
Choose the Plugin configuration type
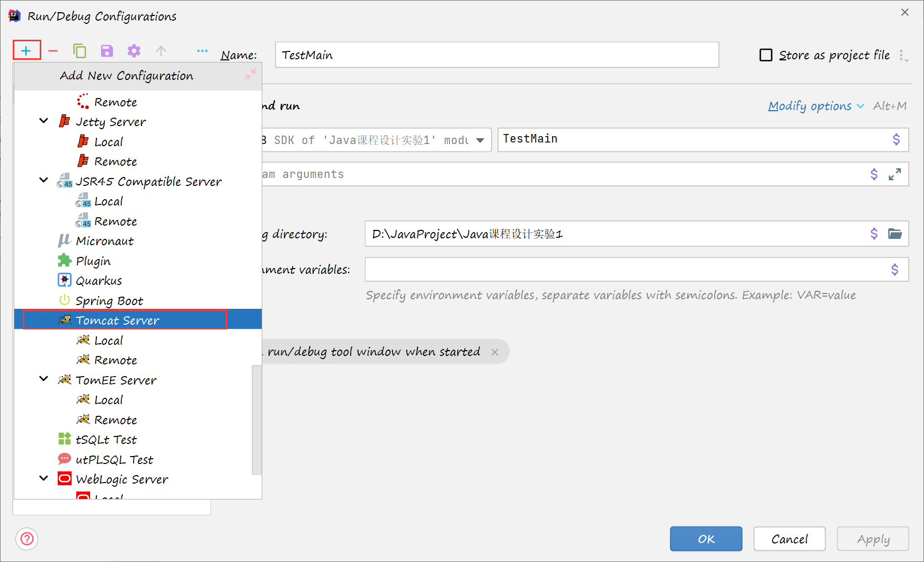138,261
